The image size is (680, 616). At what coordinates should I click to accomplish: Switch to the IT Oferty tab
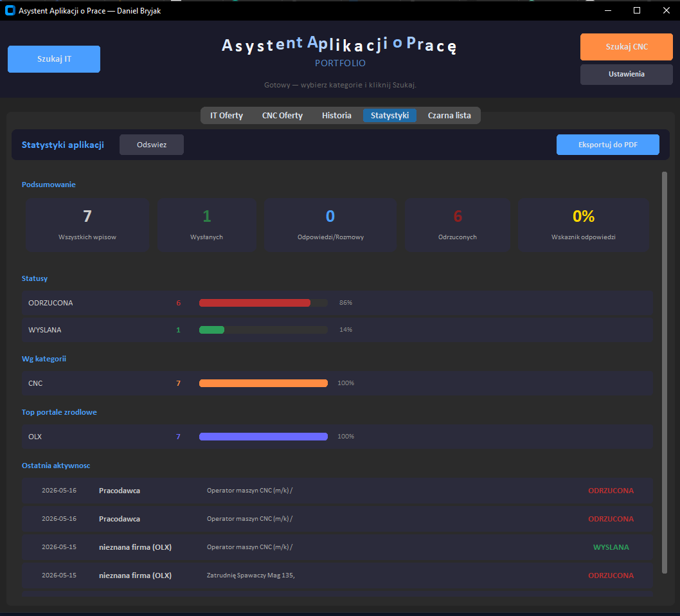click(x=226, y=115)
